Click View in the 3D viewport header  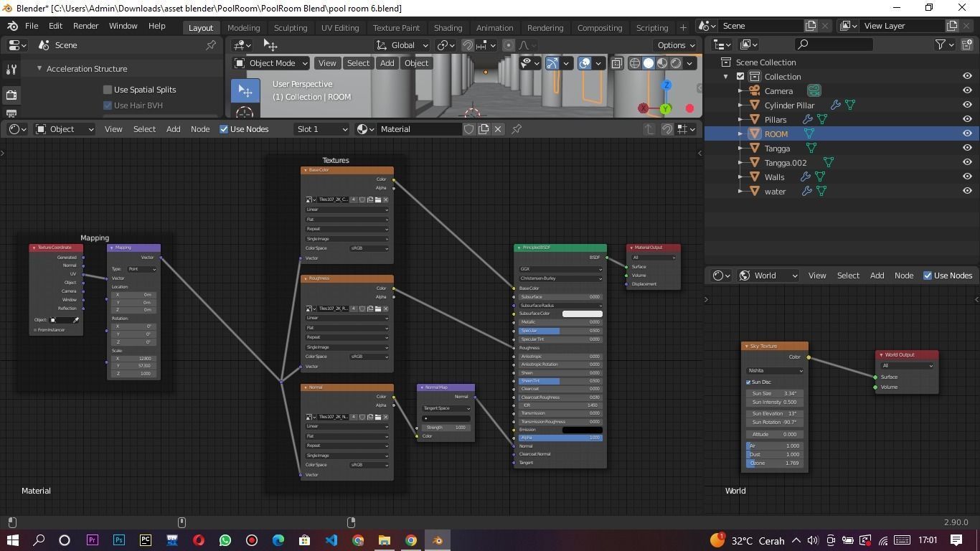tap(327, 63)
